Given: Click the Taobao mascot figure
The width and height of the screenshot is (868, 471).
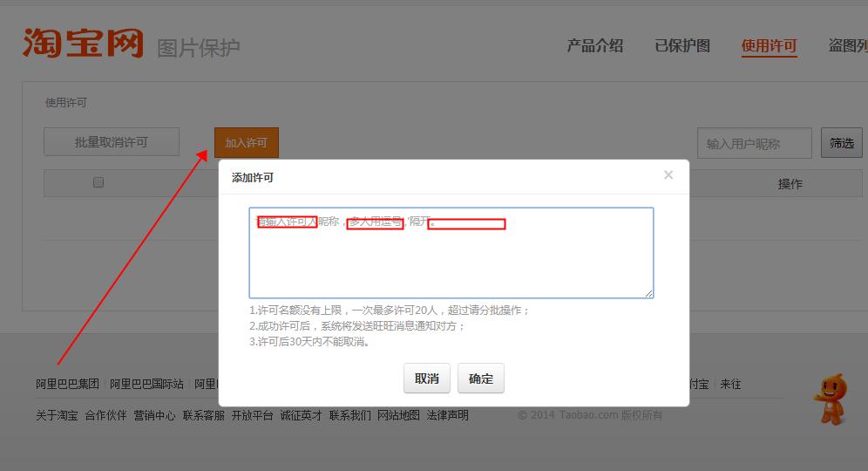Looking at the screenshot, I should click(831, 399).
